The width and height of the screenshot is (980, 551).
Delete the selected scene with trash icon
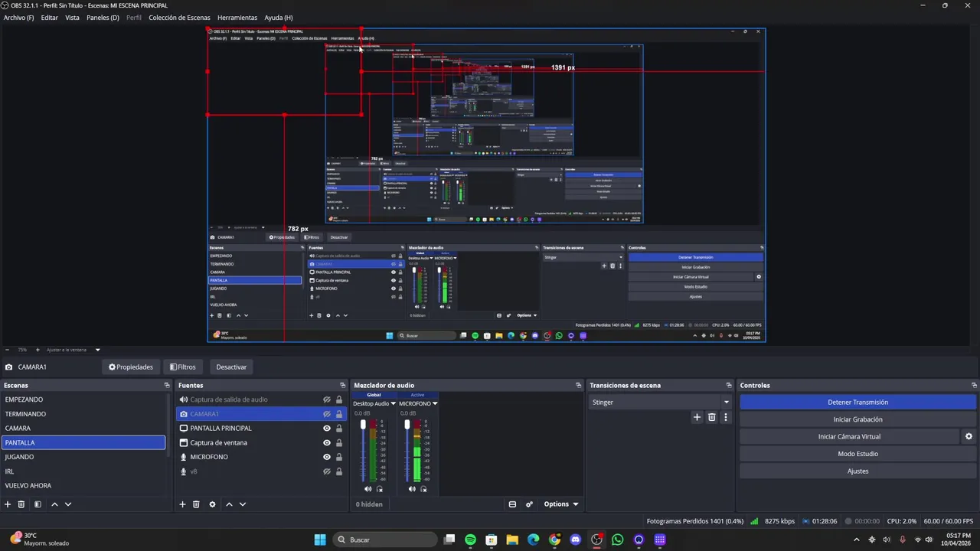pyautogui.click(x=21, y=504)
